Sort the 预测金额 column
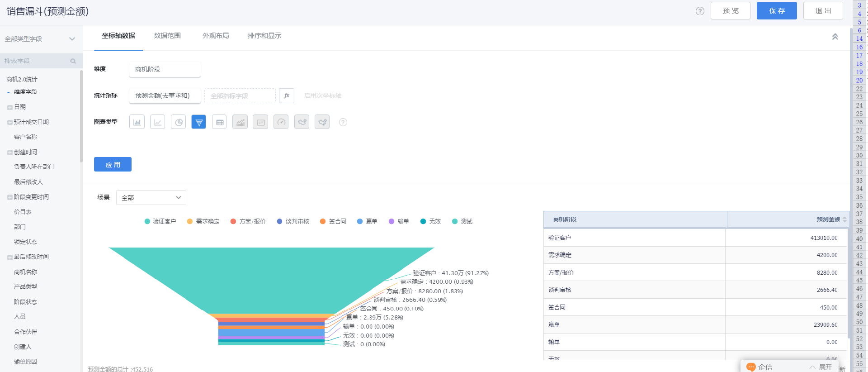The width and height of the screenshot is (868, 372). [844, 219]
